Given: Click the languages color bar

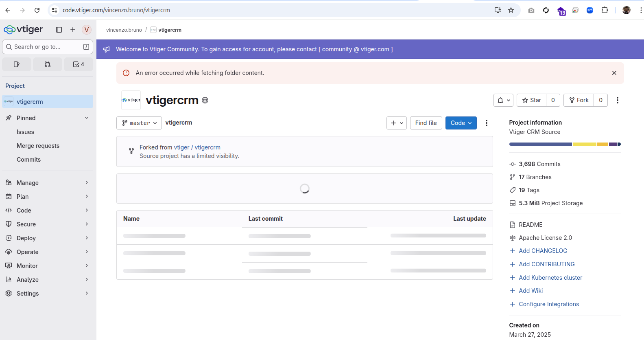Looking at the screenshot, I should (x=565, y=144).
